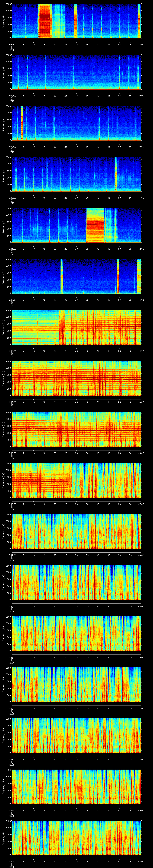The height and width of the screenshot is (868, 153).
Task: Click the 6:53:00 time axis label
Action: (12, 861)
